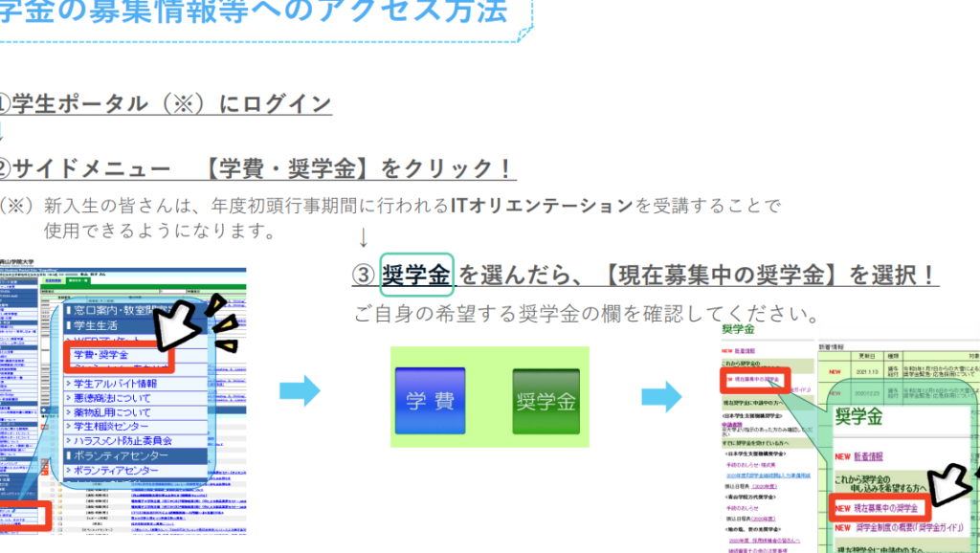Choose 悪徳商法について from the side menu

pyautogui.click(x=112, y=398)
